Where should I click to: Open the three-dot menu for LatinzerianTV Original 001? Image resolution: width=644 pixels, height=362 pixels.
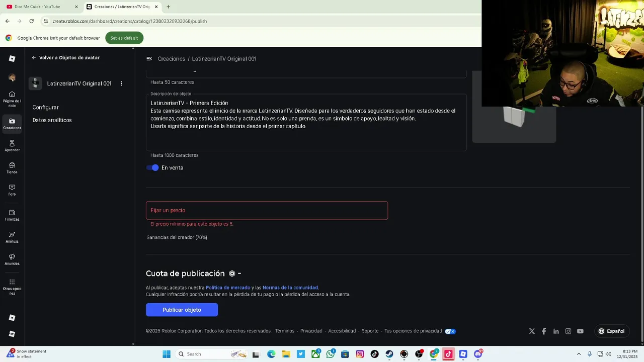(x=121, y=83)
